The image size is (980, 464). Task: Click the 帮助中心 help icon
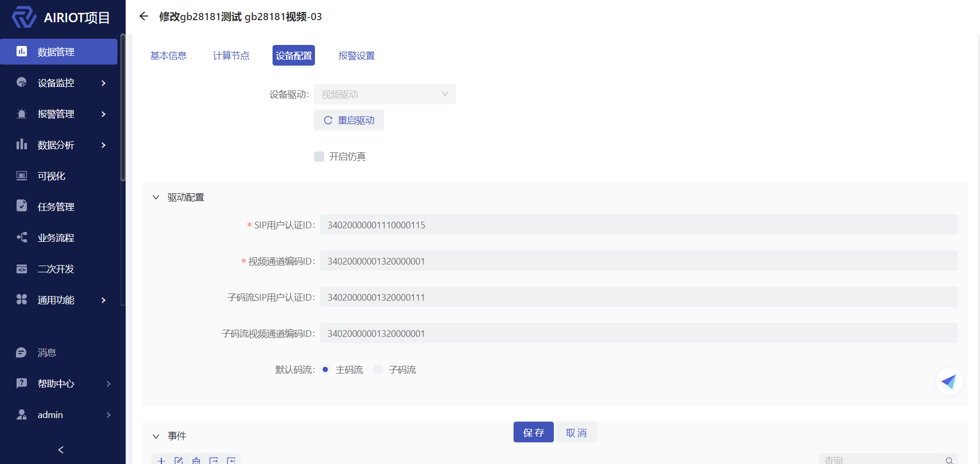pos(22,383)
